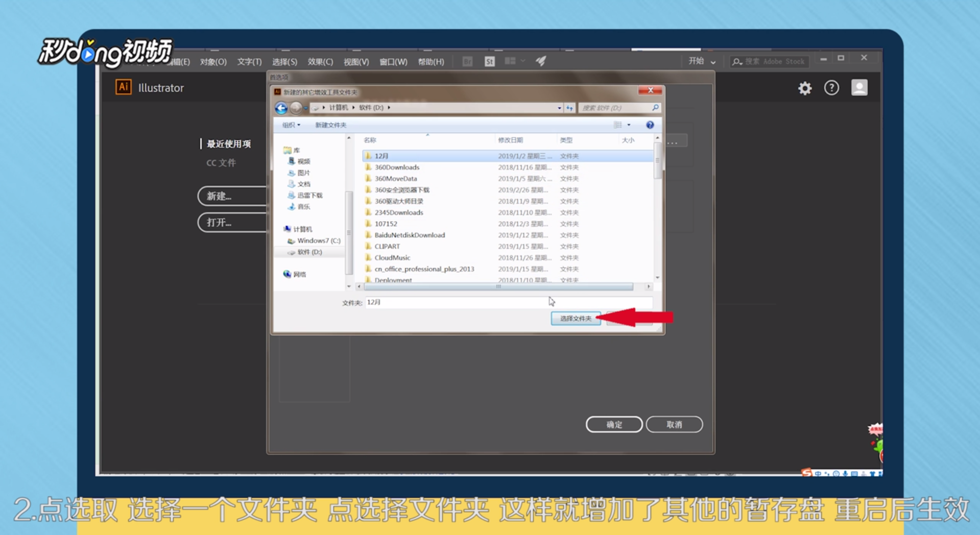Open Illustrator settings gear icon

[x=805, y=88]
